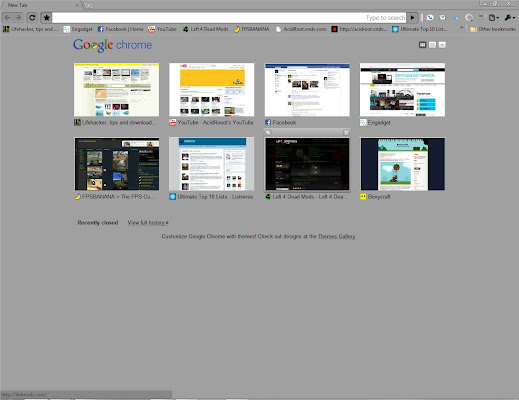
Task: Reload the page with the refresh button
Action: click(x=32, y=18)
